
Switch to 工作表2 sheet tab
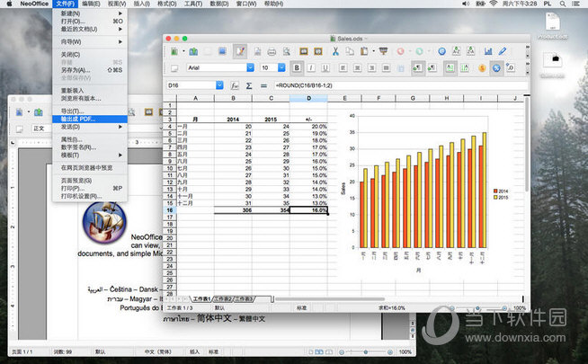224,298
